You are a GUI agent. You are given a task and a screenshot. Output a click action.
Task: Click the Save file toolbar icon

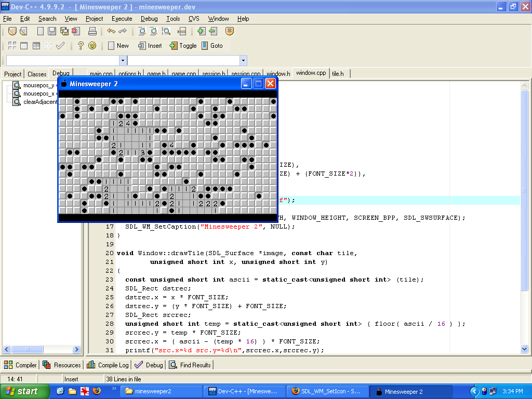tap(52, 32)
